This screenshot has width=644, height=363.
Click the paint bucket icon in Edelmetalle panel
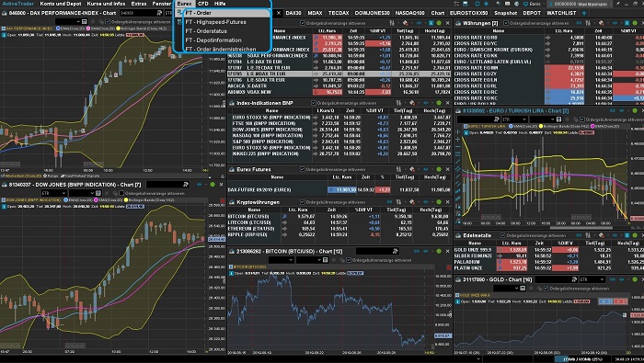click(x=602, y=235)
